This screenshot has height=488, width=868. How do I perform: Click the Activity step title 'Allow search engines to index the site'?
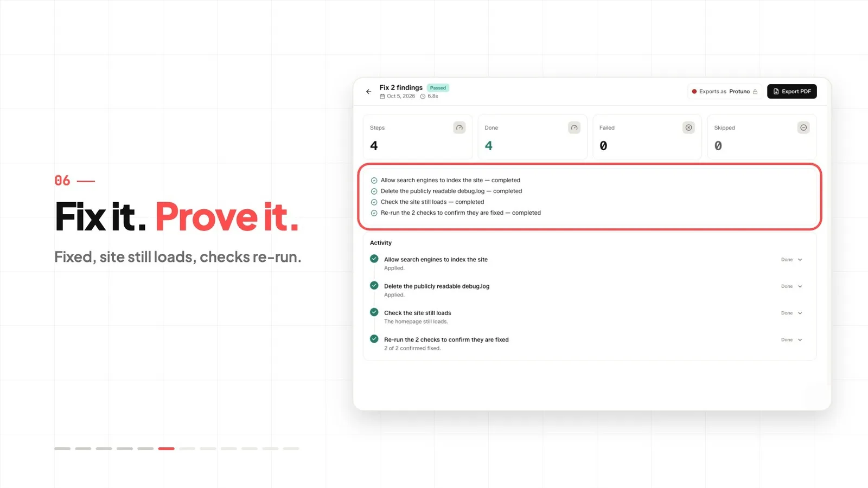(x=436, y=260)
